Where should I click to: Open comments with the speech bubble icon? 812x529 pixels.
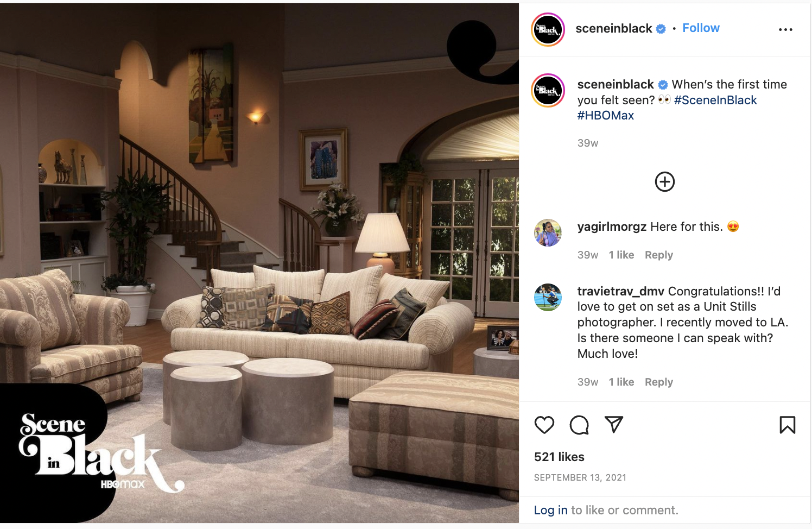pyautogui.click(x=579, y=425)
